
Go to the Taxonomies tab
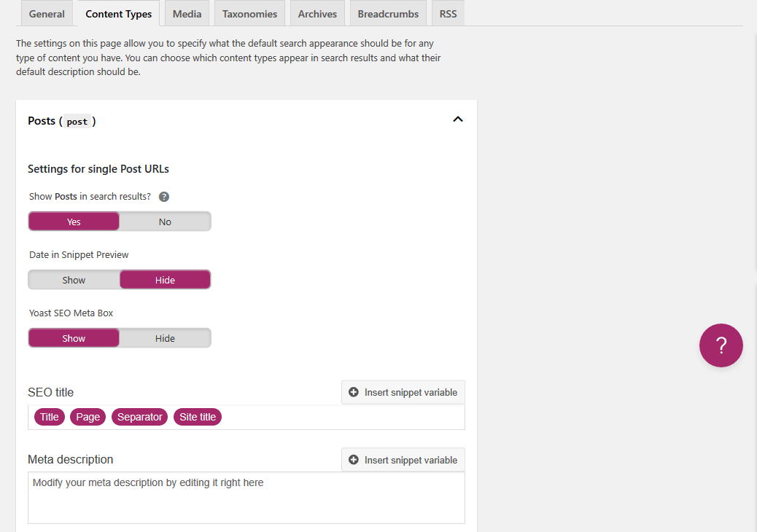(x=249, y=14)
